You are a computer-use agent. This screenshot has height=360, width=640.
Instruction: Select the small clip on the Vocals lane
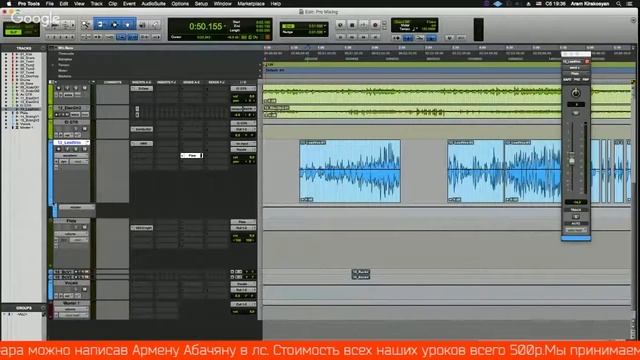361,274
